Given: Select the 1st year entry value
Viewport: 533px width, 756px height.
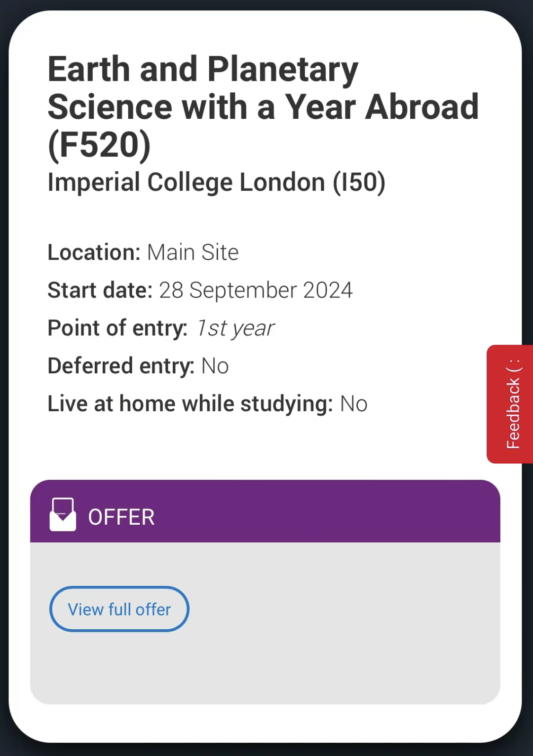Looking at the screenshot, I should coord(235,328).
